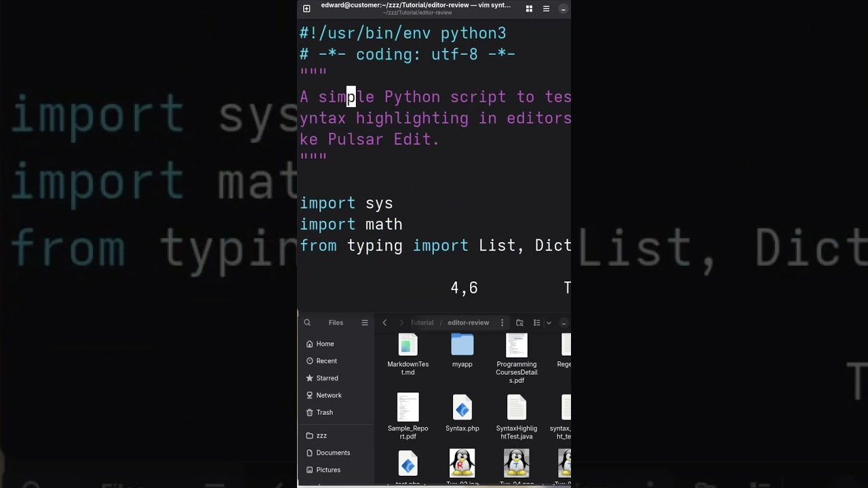Click the terminal window title text
The width and height of the screenshot is (868, 488).
[x=416, y=5]
